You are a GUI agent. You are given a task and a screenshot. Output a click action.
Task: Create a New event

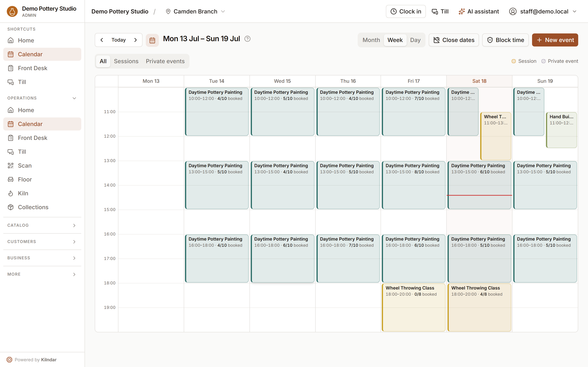(x=555, y=40)
